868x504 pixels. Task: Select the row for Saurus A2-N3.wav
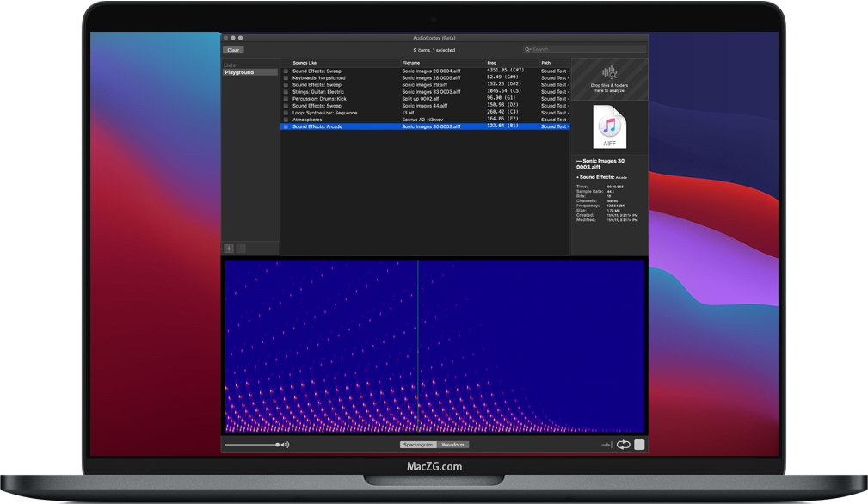click(422, 118)
